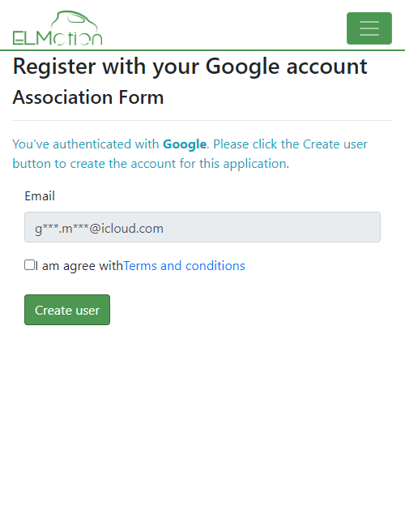Click "Create user" words inside the notice paragraph
The width and height of the screenshot is (405, 532).
point(335,144)
